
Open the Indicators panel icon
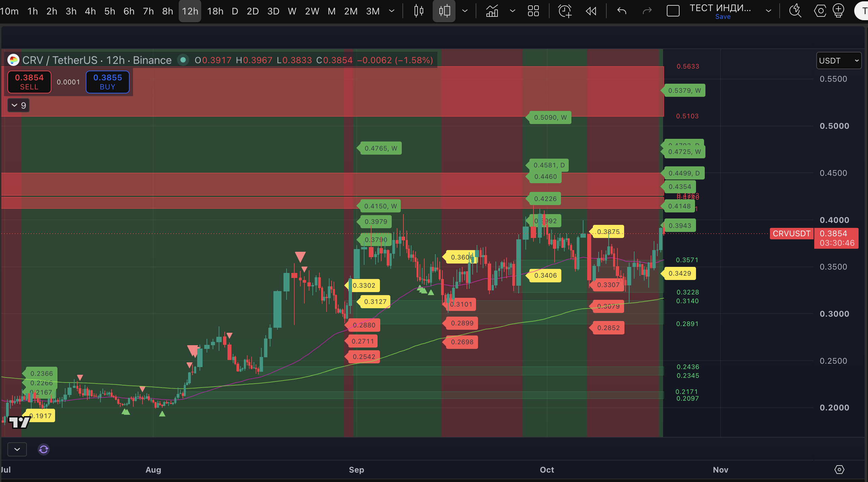click(x=492, y=11)
